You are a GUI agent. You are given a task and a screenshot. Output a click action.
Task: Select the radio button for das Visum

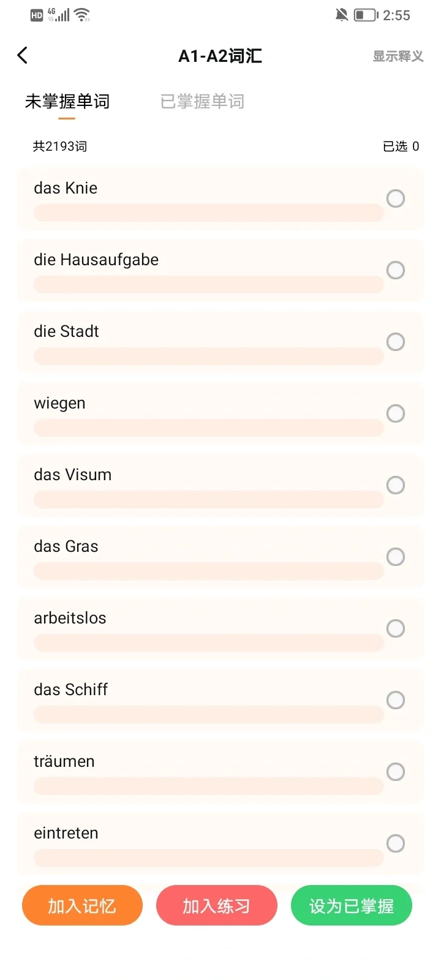tap(396, 485)
